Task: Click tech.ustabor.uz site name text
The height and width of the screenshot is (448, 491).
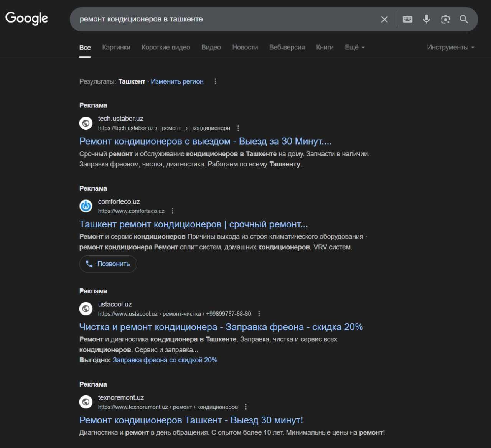Action: 121,119
